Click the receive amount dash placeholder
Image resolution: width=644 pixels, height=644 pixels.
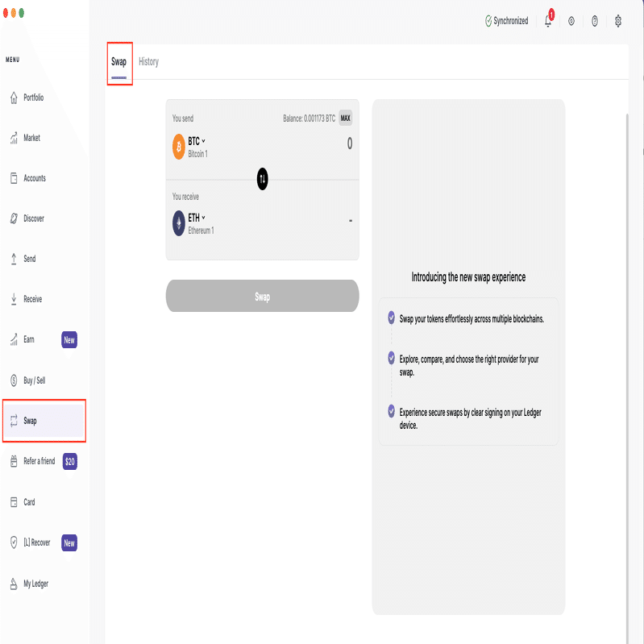tap(351, 221)
